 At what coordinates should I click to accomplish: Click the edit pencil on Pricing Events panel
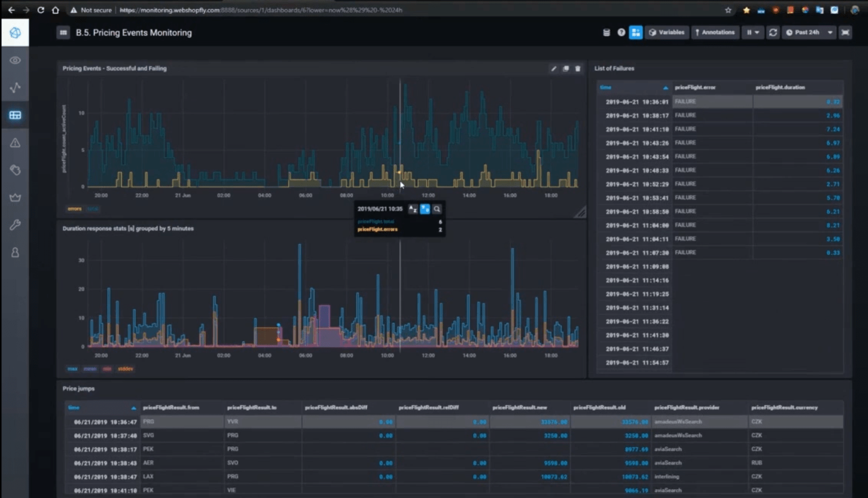553,69
